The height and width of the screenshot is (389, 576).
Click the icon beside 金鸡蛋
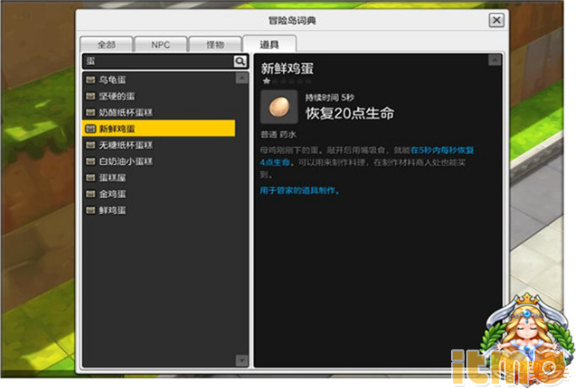[90, 194]
